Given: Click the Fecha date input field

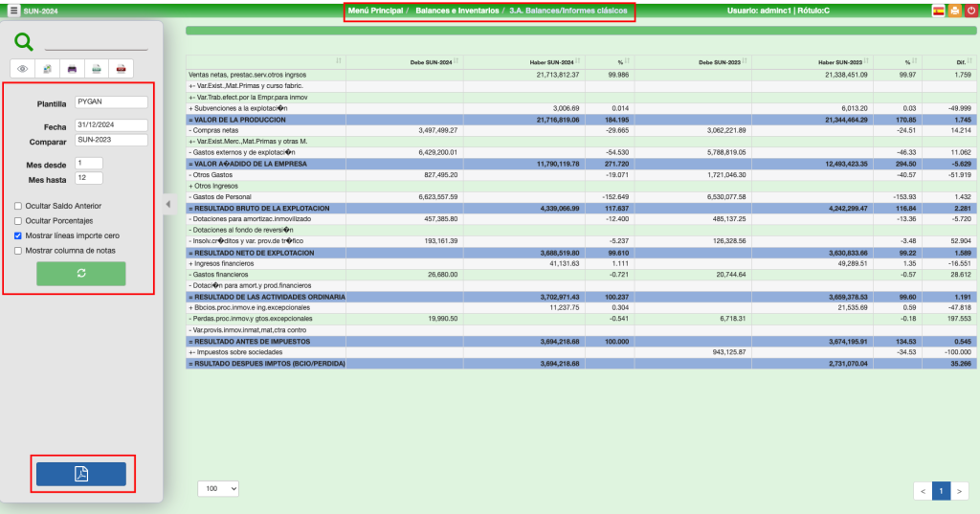Looking at the screenshot, I should pos(111,124).
